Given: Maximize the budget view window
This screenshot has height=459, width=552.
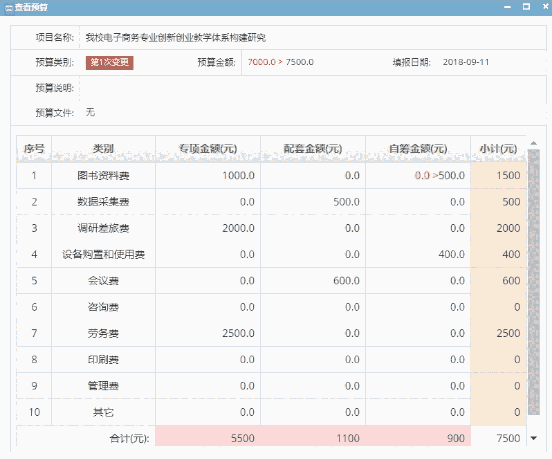Looking at the screenshot, I should [526, 7].
